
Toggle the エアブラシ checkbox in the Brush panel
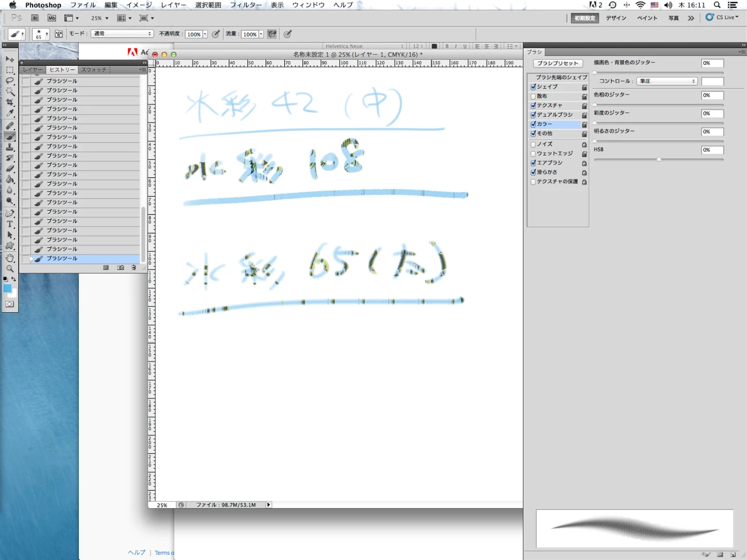[x=533, y=163]
